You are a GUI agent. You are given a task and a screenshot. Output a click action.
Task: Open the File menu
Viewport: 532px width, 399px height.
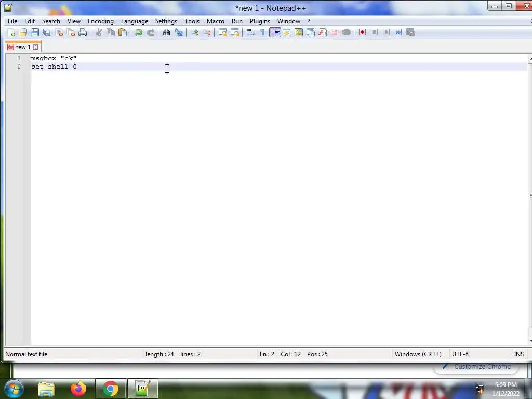(x=12, y=21)
